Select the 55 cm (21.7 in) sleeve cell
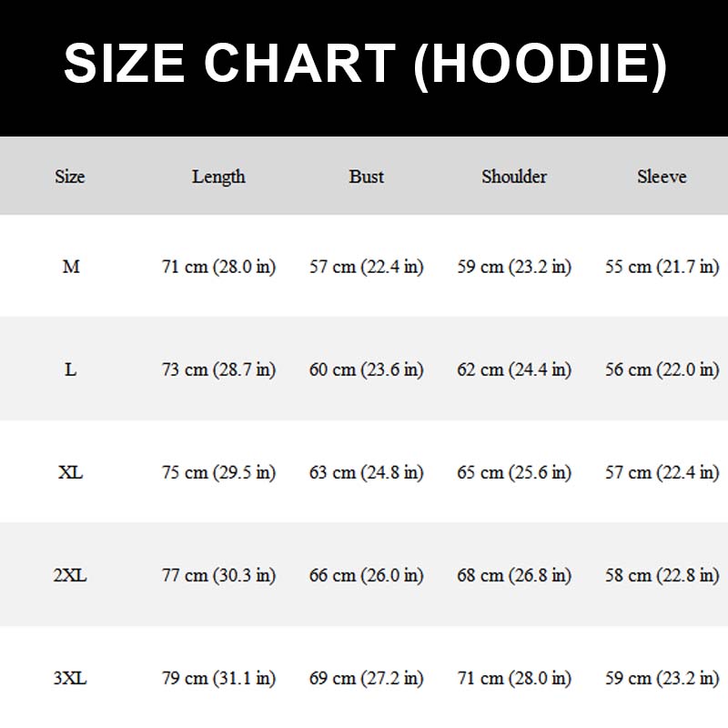The height and width of the screenshot is (728, 728). click(662, 267)
